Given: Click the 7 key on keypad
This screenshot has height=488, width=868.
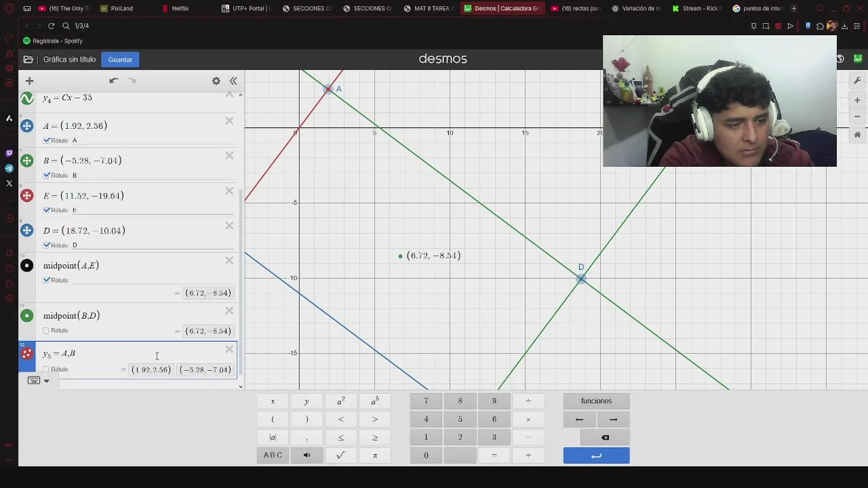Looking at the screenshot, I should 426,401.
